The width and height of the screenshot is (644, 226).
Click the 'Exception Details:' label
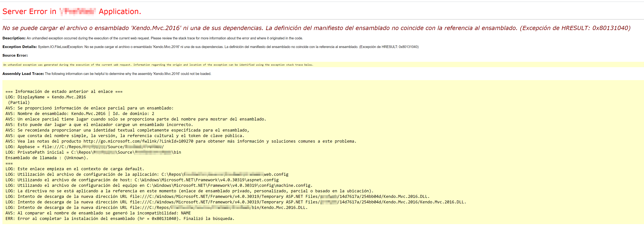click(x=20, y=47)
